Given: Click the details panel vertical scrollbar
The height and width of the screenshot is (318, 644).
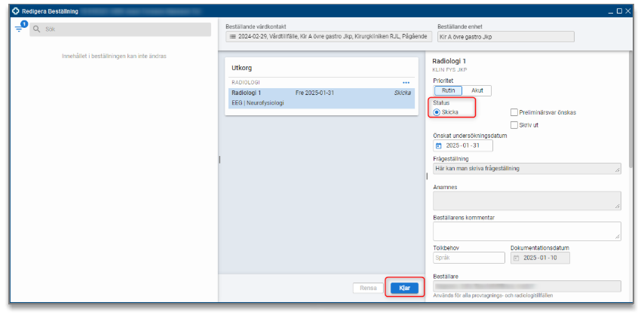Looking at the screenshot, I should (630, 113).
